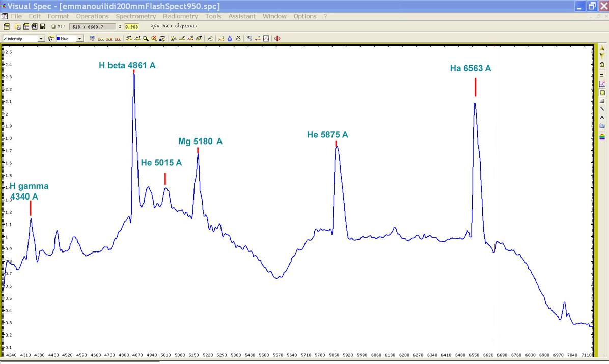Open the intensity series dropdown
This screenshot has height=364, width=609.
41,39
